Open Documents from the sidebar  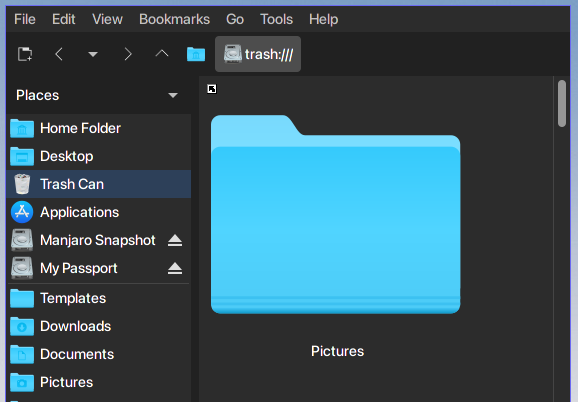99,354
